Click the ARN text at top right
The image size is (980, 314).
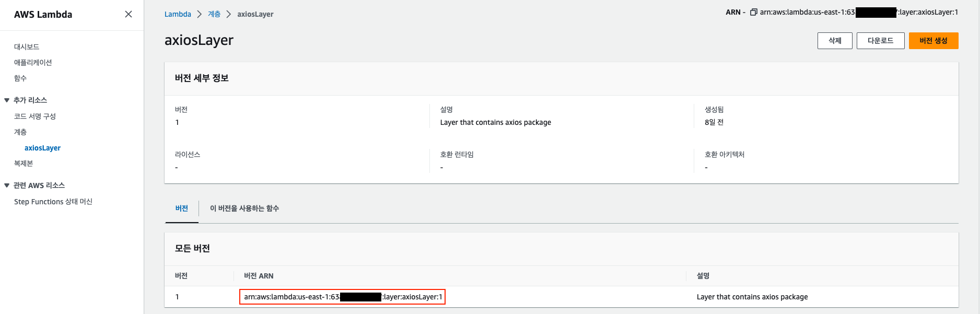click(x=859, y=12)
